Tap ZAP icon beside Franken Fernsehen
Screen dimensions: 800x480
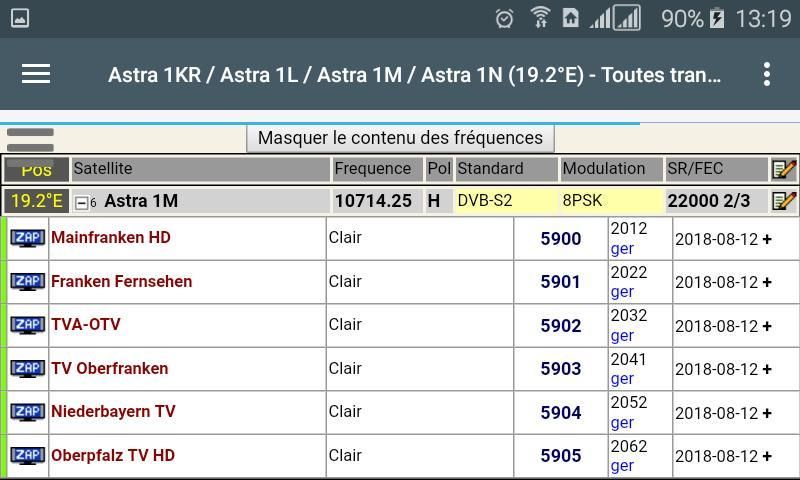tap(28, 281)
